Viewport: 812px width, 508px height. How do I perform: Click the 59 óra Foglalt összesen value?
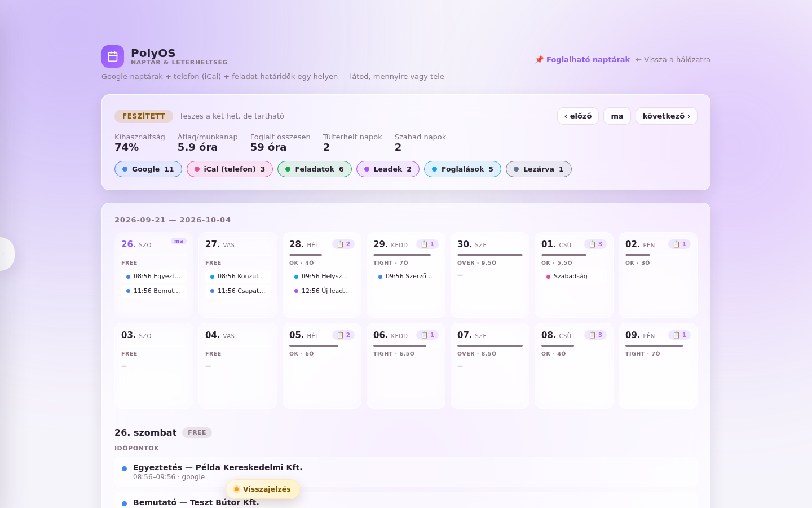pyautogui.click(x=268, y=147)
